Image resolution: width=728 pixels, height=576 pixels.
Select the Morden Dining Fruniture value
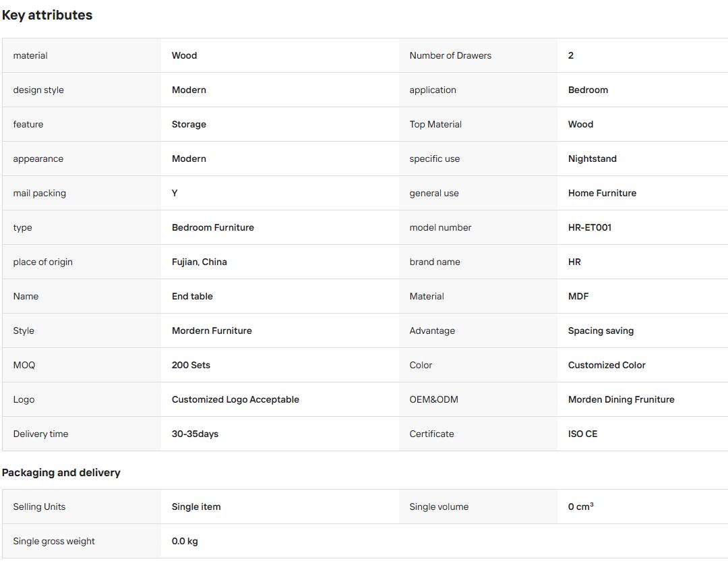(x=621, y=399)
